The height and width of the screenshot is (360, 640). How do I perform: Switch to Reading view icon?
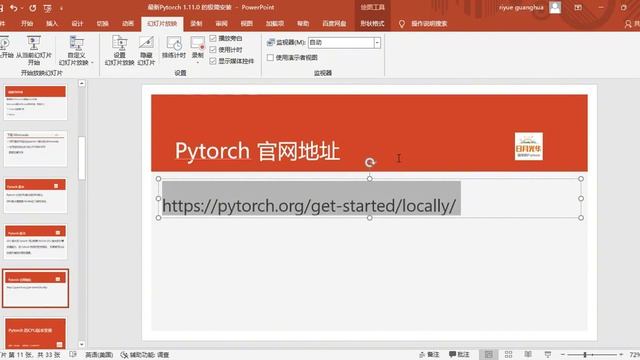coord(528,354)
